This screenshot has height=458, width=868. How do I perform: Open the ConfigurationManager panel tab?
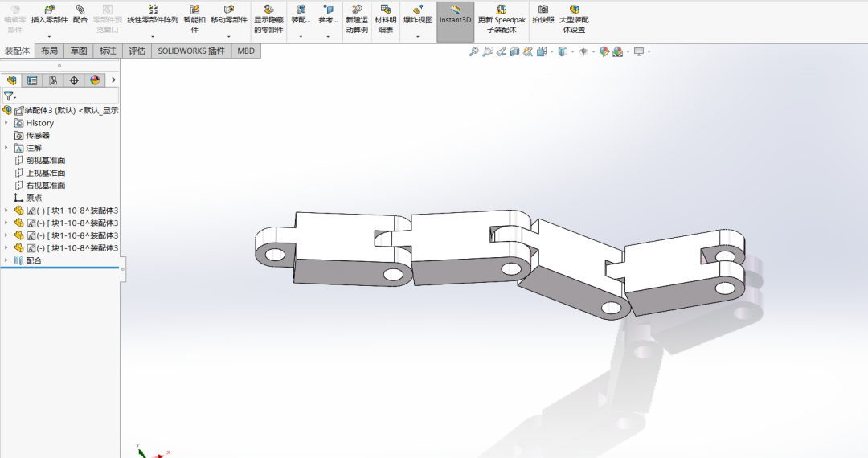[x=53, y=80]
